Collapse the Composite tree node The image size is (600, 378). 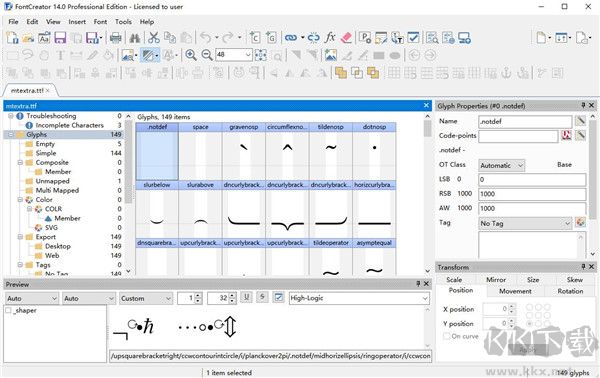tap(20, 162)
